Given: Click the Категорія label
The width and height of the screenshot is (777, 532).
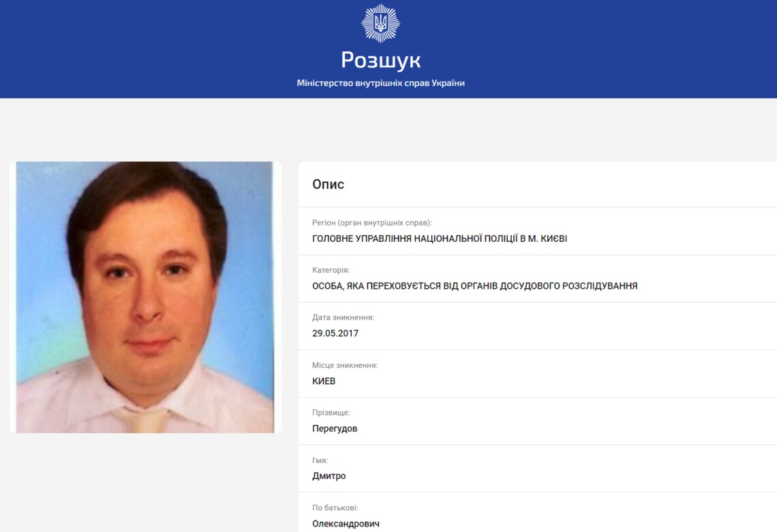Looking at the screenshot, I should click(331, 270).
